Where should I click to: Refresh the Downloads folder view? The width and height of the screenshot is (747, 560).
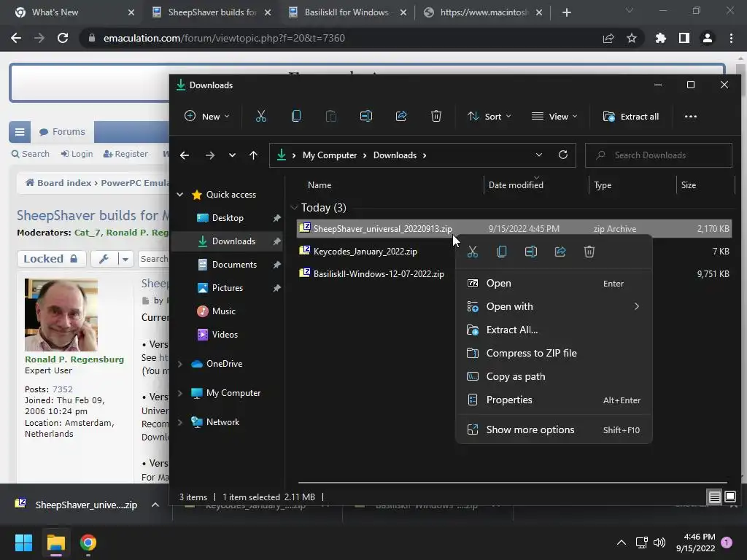point(563,155)
